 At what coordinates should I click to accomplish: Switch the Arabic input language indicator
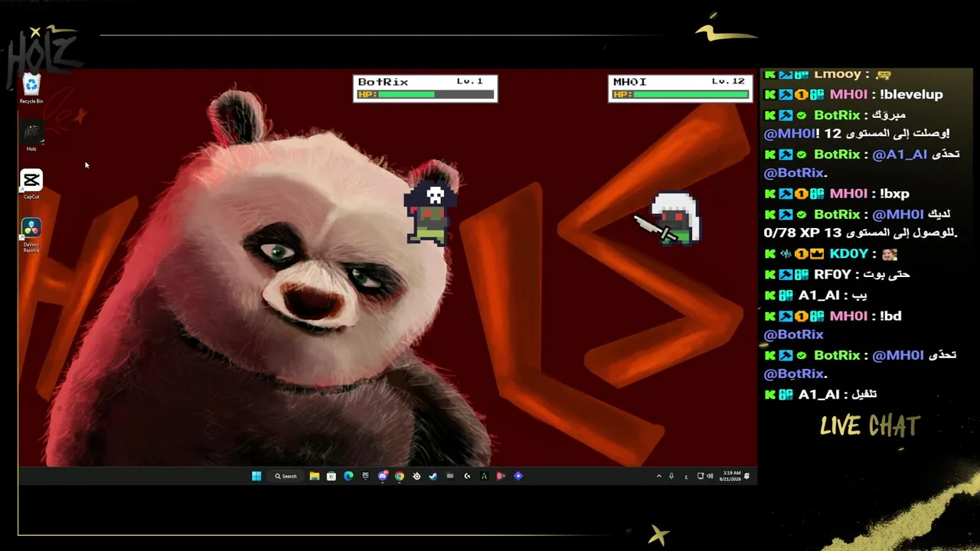click(686, 476)
